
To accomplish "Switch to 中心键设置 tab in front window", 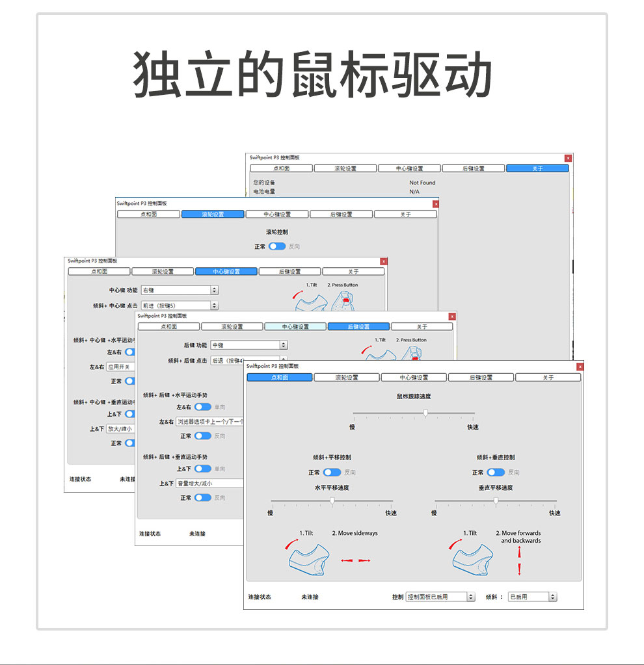I will pyautogui.click(x=414, y=378).
